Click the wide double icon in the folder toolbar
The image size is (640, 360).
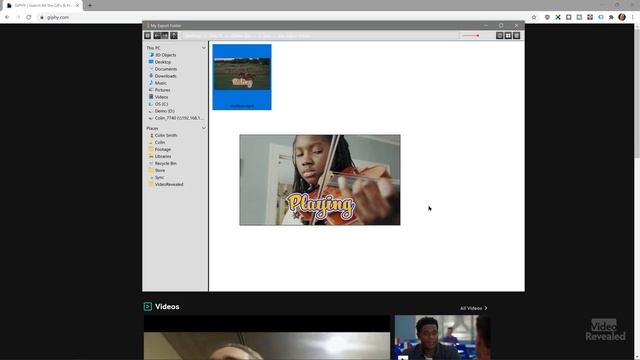pos(161,36)
